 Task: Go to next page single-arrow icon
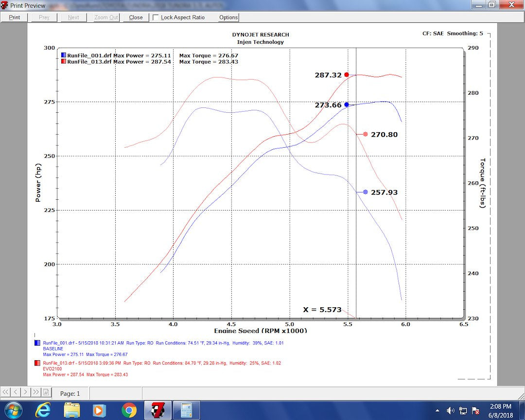(25, 392)
